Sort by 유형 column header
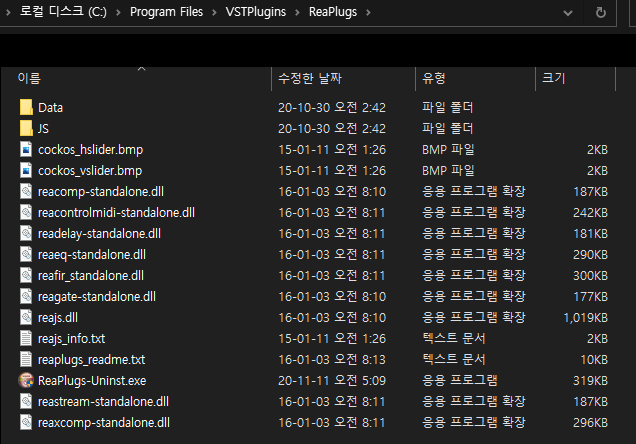 [x=434, y=78]
